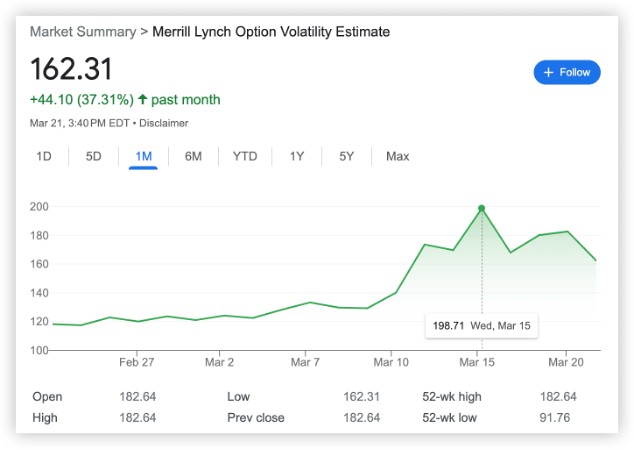Show the 6M chart range
The height and width of the screenshot is (450, 634).
tap(193, 156)
